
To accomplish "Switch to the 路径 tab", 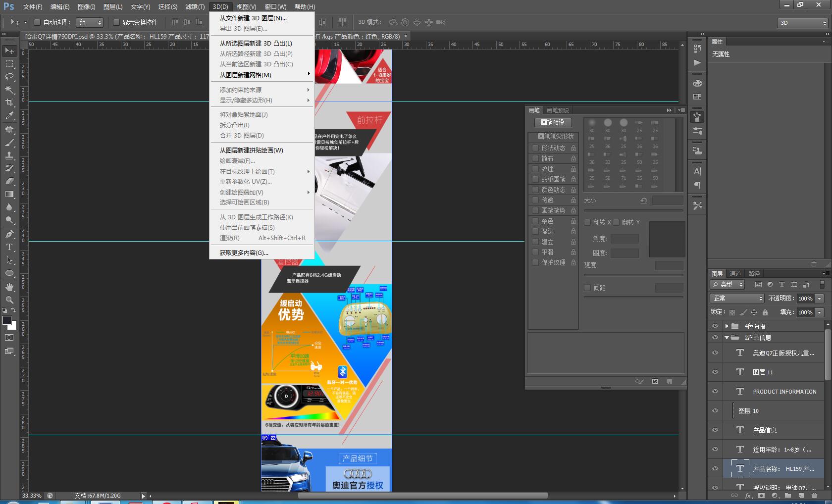I will click(754, 274).
